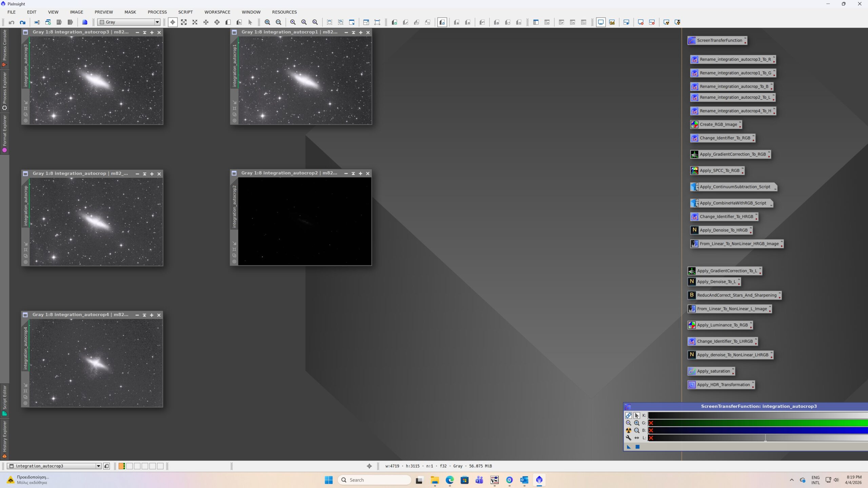
Task: Click new instance triangle in ScreenTransferFunction
Action: click(629, 447)
